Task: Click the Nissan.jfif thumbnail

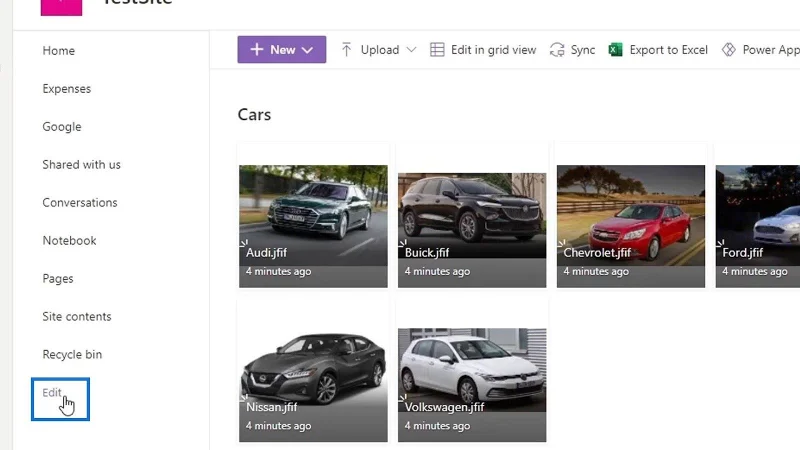Action: click(x=313, y=385)
